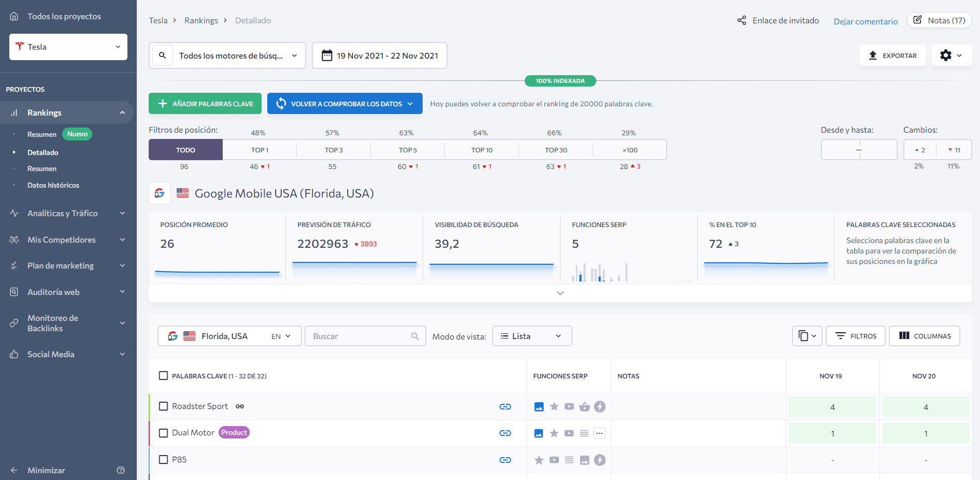Check the P85 keyword checkbox
Viewport: 980px width, 480px height.
tap(163, 459)
